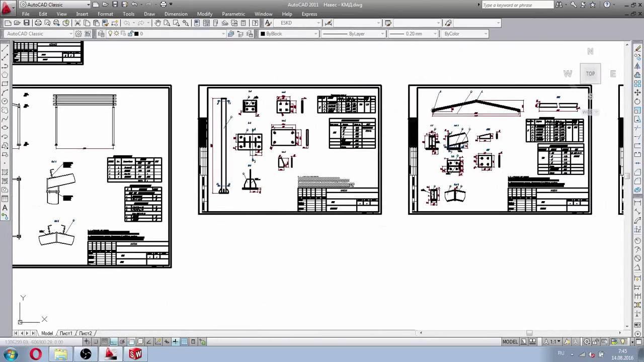Open the Express menu
The width and height of the screenshot is (644, 362).
pyautogui.click(x=309, y=14)
